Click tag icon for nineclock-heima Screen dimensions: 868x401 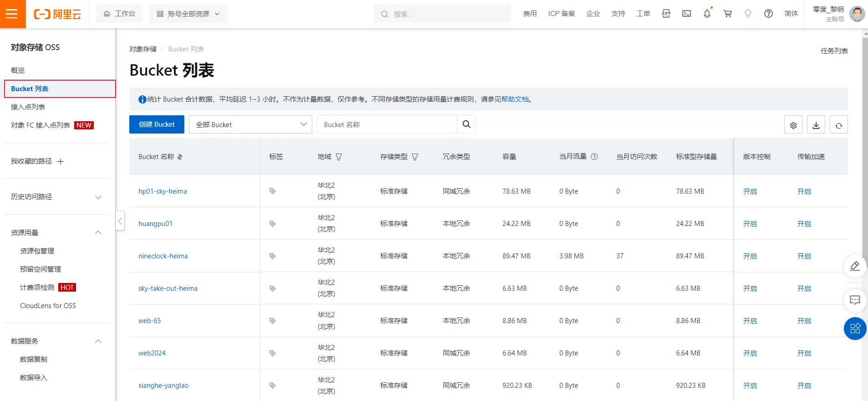click(273, 256)
